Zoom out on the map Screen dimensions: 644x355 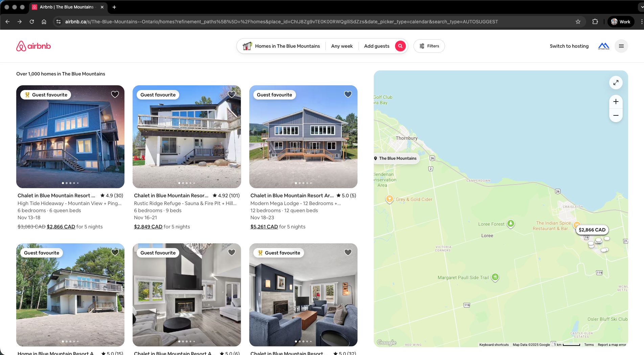click(616, 115)
